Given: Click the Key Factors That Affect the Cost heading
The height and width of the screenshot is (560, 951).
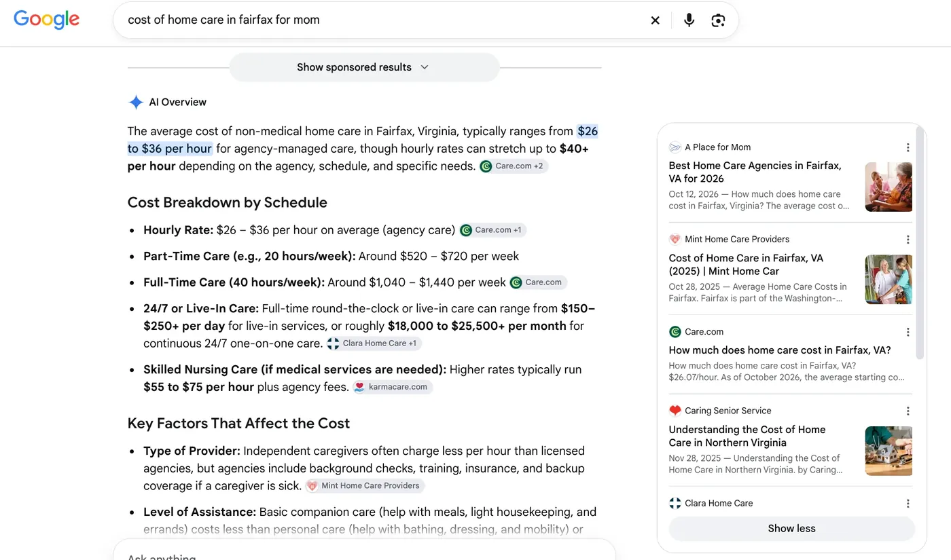Looking at the screenshot, I should pyautogui.click(x=238, y=424).
